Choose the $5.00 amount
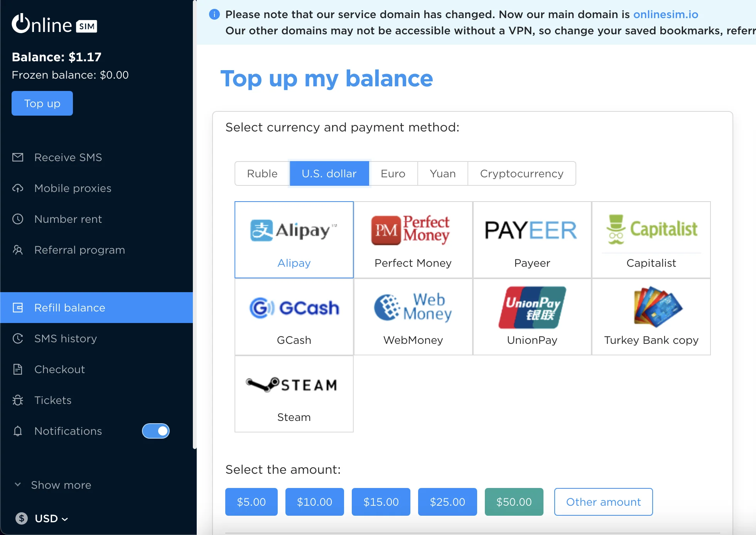The height and width of the screenshot is (535, 756). [251, 502]
